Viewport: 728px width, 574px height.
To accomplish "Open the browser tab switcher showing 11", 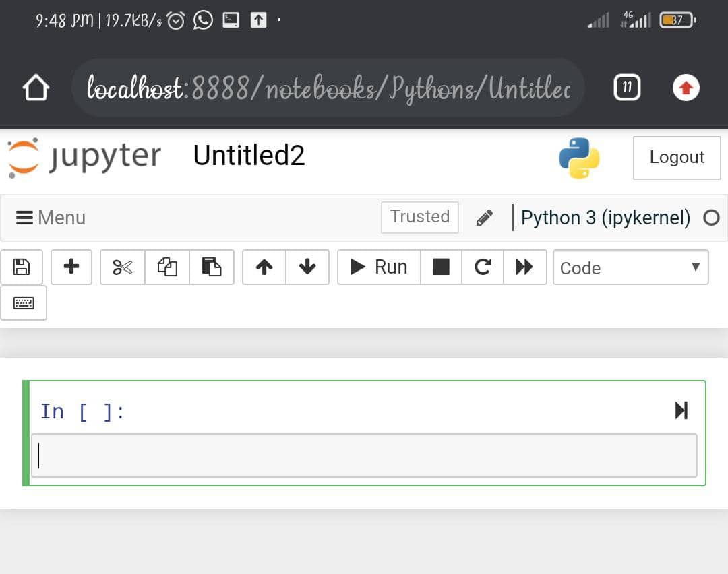I will tap(626, 87).
